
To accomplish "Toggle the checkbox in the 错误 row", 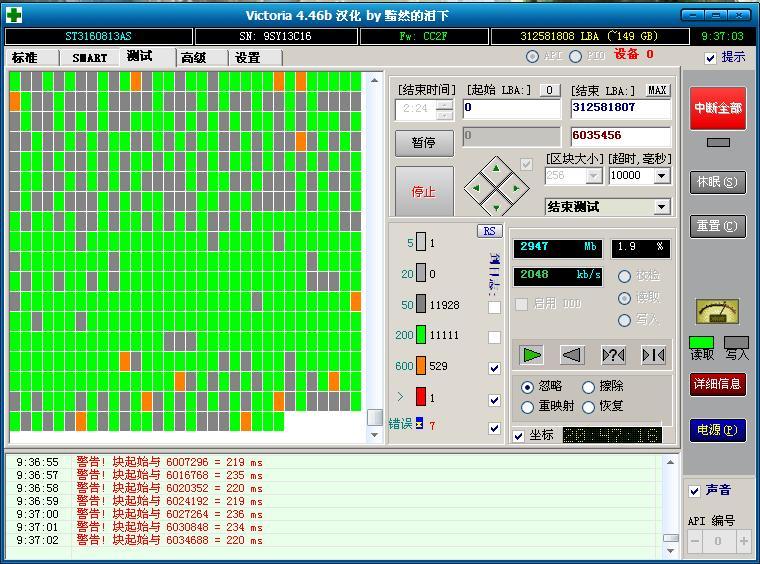I will point(494,428).
